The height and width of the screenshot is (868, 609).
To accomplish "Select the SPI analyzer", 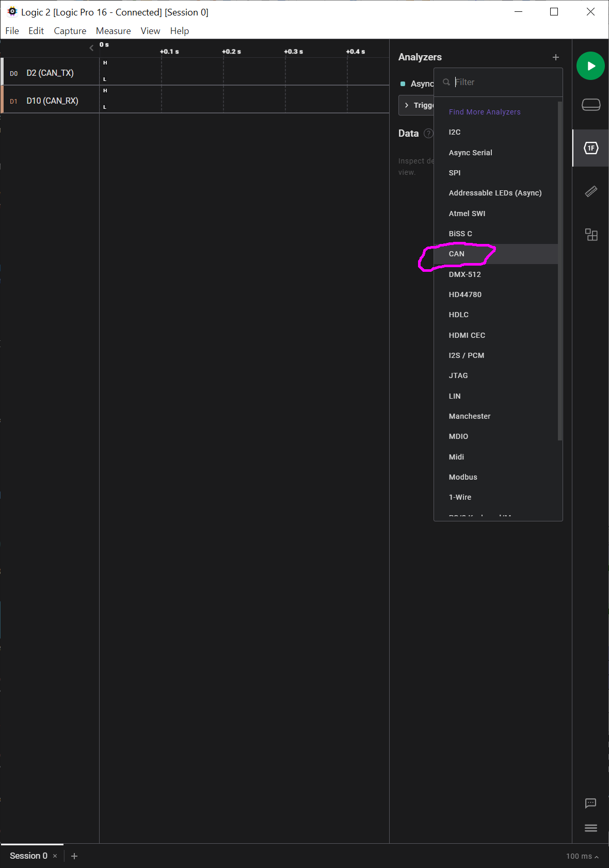I will click(496, 173).
